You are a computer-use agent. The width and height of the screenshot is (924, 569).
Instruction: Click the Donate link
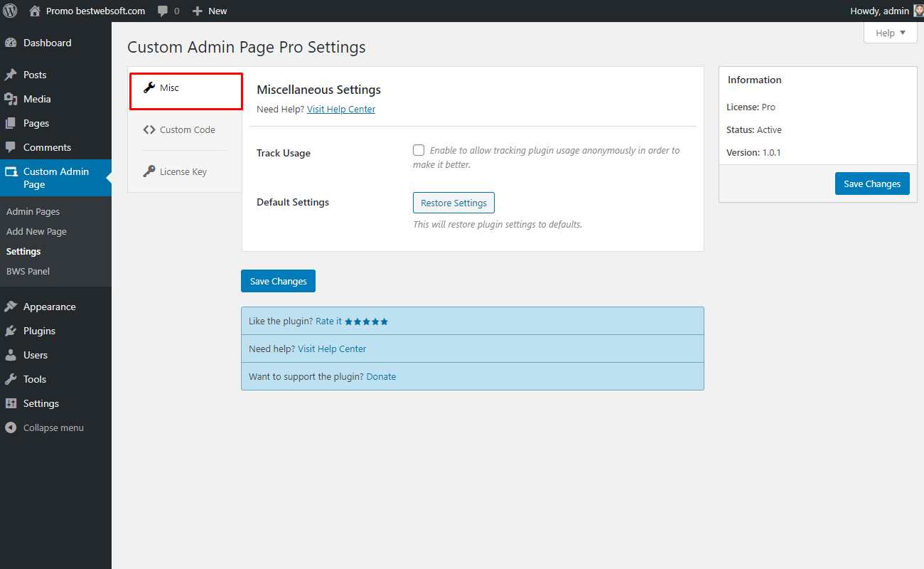click(381, 376)
